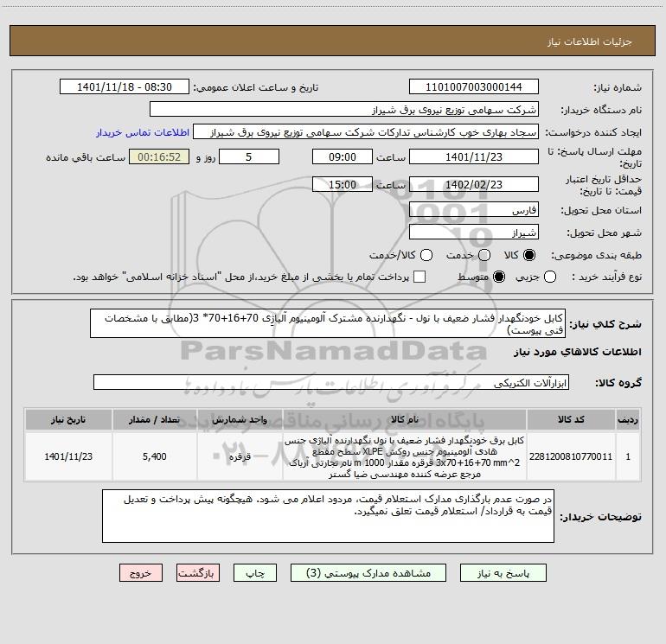The height and width of the screenshot is (644, 666).
Task: Click the unit cell 'قرقره'
Action: 240,456
